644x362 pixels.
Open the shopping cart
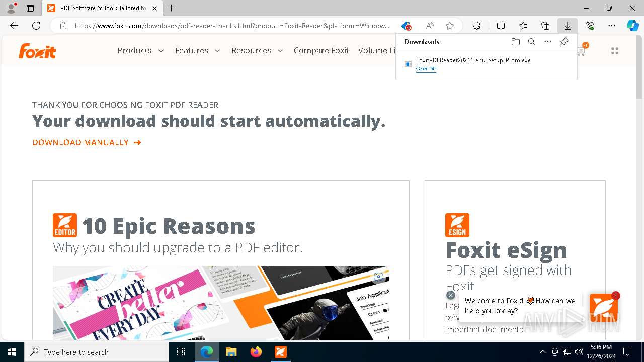click(582, 50)
